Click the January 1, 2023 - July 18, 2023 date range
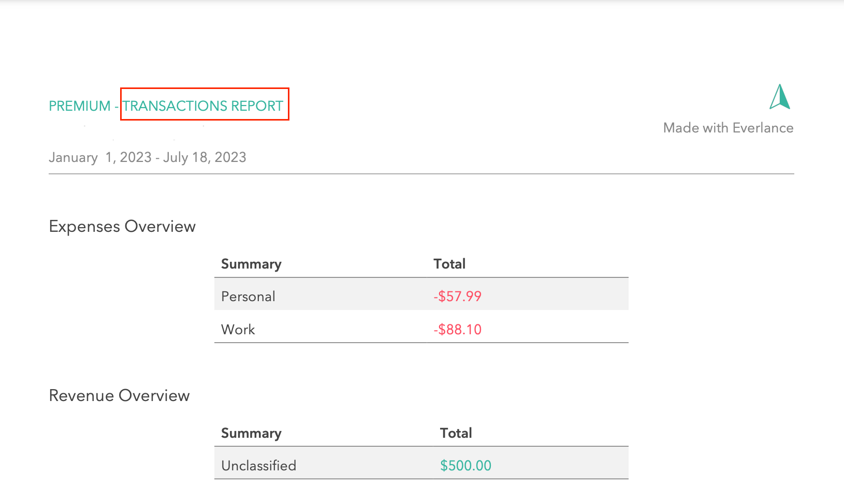Viewport: 844px width, 504px height. (x=148, y=157)
